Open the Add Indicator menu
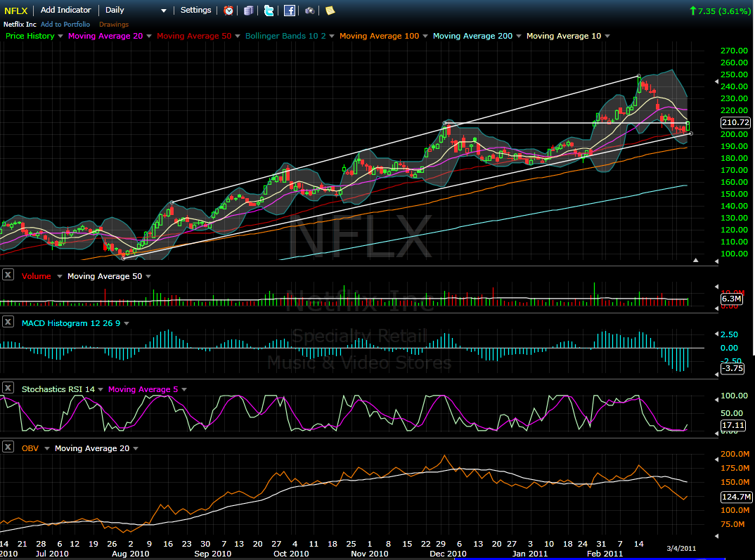 [x=65, y=10]
